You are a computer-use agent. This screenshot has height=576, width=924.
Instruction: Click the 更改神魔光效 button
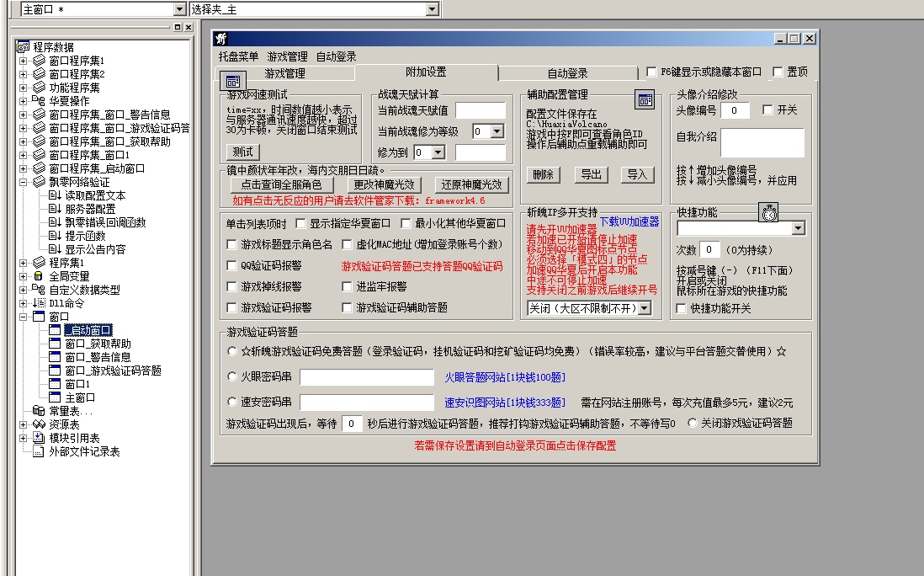coord(384,184)
